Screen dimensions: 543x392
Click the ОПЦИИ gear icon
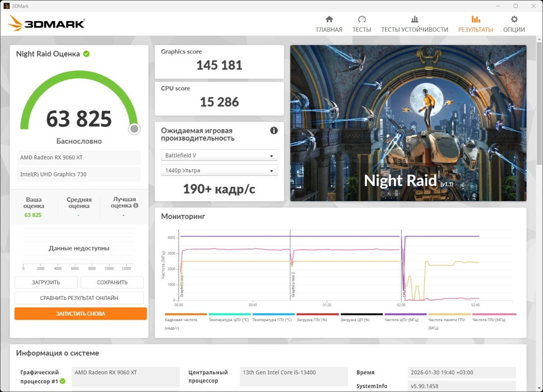point(514,19)
